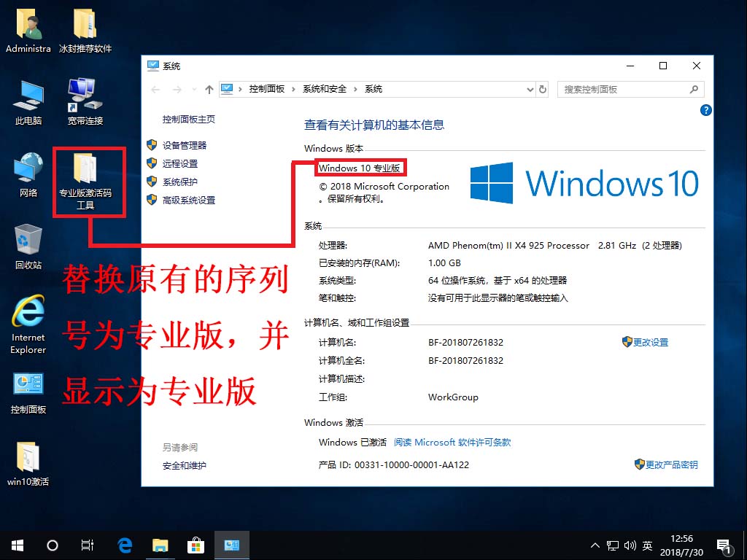Viewport: 747px width, 560px height.
Task: Select the win10激活 desktop folder
Action: 28,464
